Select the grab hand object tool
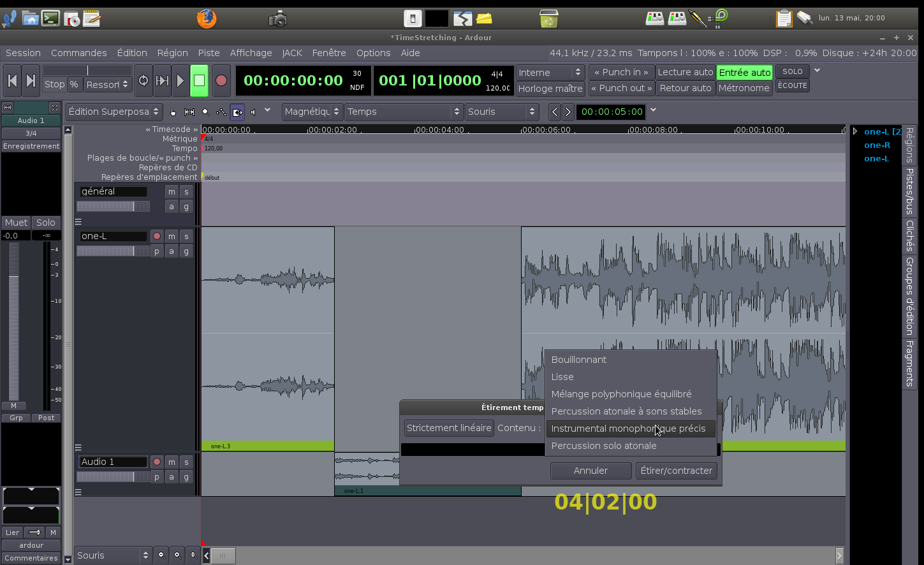Screen dimensions: 924x565 (x=173, y=112)
